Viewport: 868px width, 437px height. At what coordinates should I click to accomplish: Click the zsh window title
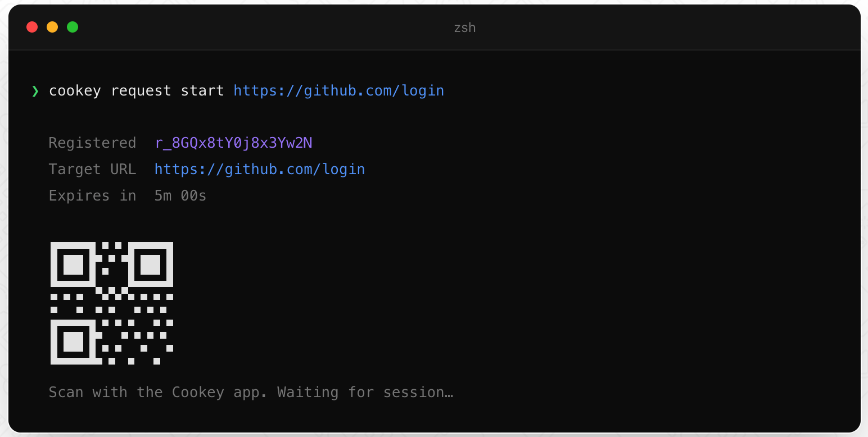pyautogui.click(x=465, y=28)
